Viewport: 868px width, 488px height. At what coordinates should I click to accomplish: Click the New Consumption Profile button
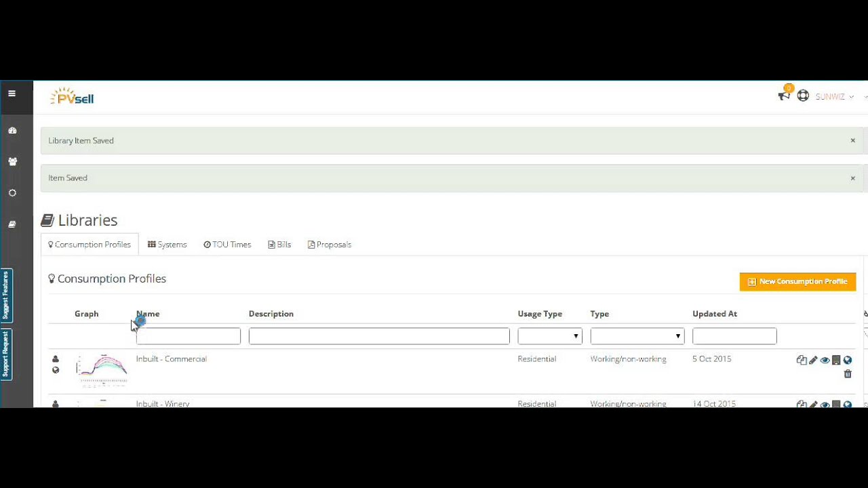(797, 281)
